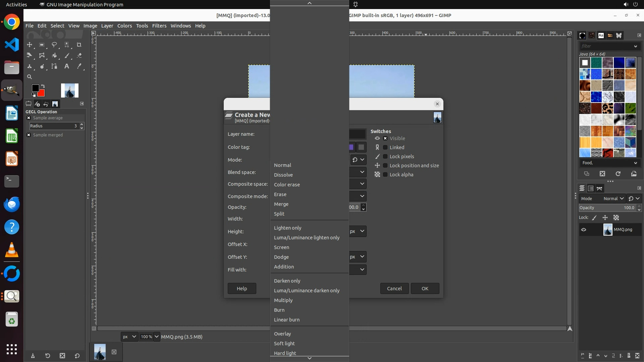Select the Eraser tool
644x362 pixels.
(x=79, y=56)
